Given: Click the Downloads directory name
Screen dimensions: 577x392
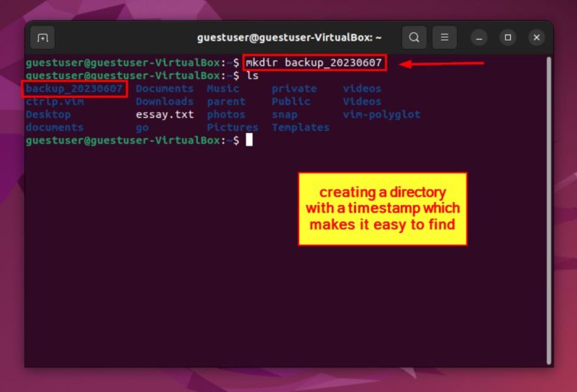Looking at the screenshot, I should (165, 101).
